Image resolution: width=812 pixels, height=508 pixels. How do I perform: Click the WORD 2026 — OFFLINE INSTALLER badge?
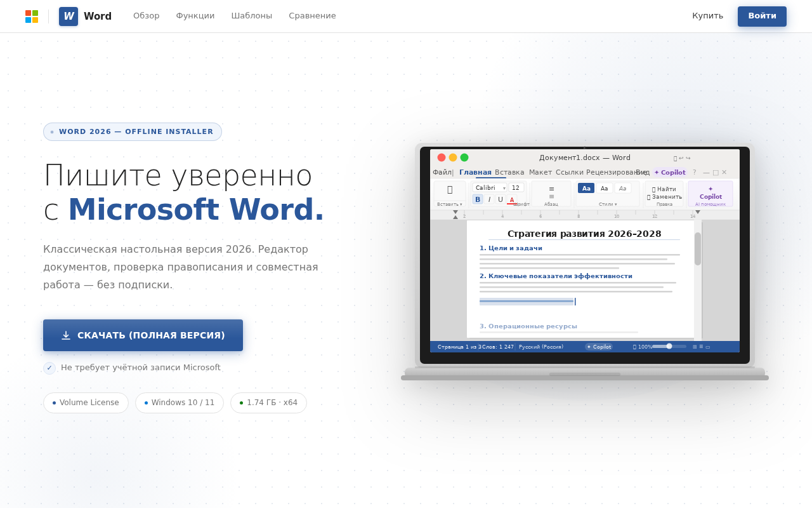(133, 132)
